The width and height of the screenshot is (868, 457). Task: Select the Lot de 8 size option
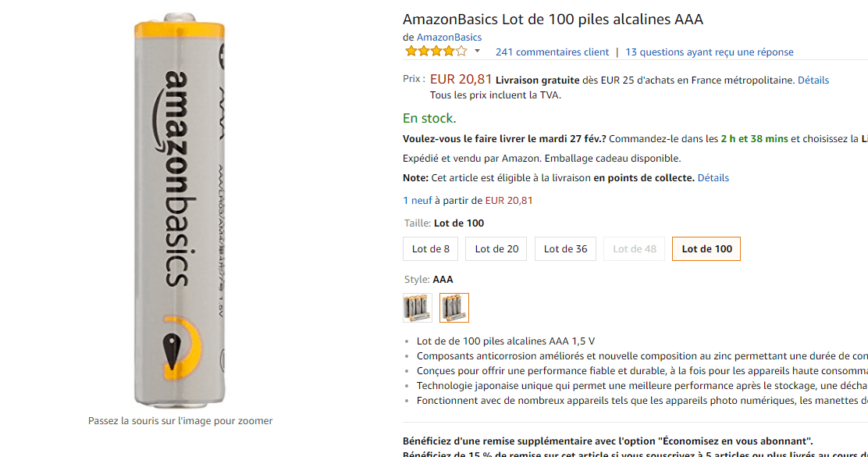[x=430, y=248]
